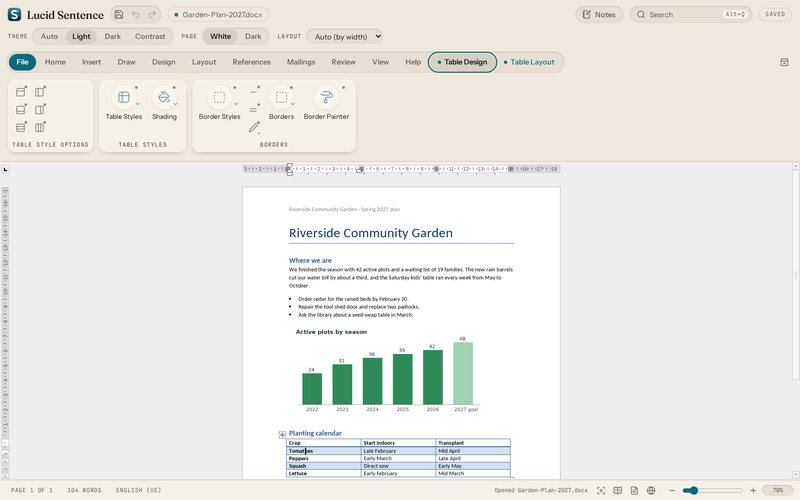Expand the Table Styles dropdown arrow

point(137,104)
